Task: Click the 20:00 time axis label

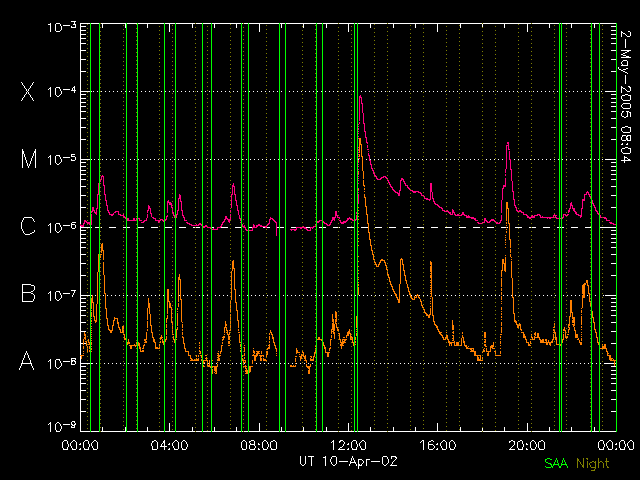Action: 527,445
